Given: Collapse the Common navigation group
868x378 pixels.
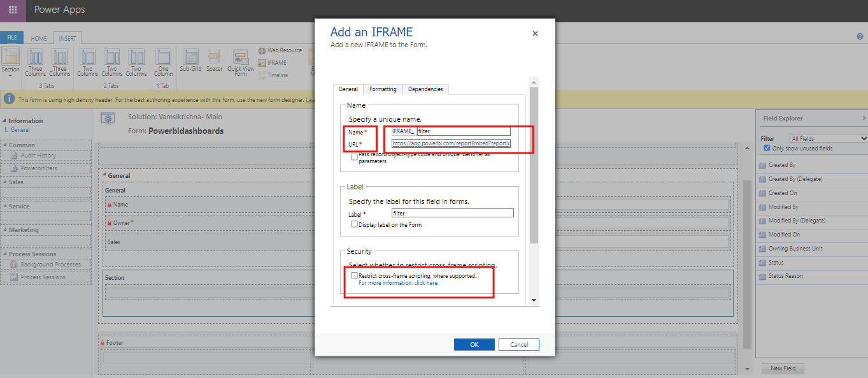Looking at the screenshot, I should (x=4, y=145).
